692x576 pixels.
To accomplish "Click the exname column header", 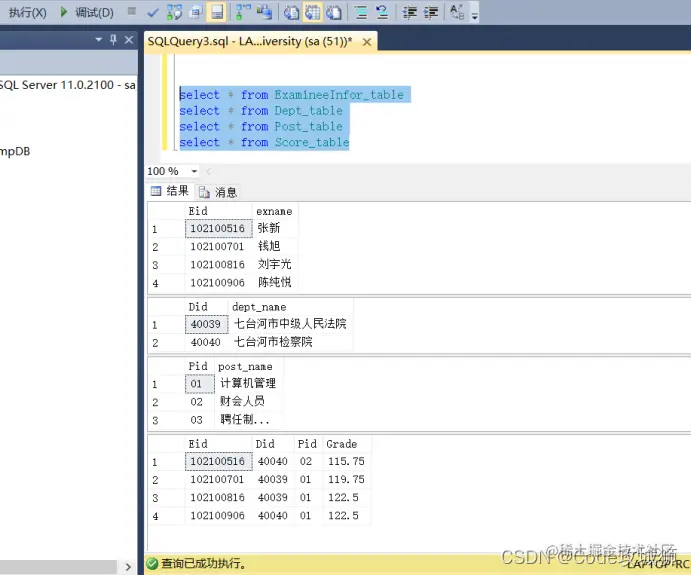I will click(275, 211).
